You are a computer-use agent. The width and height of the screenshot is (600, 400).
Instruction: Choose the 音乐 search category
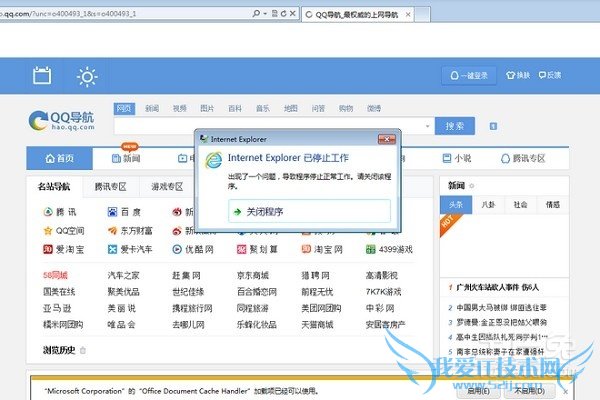coord(262,109)
